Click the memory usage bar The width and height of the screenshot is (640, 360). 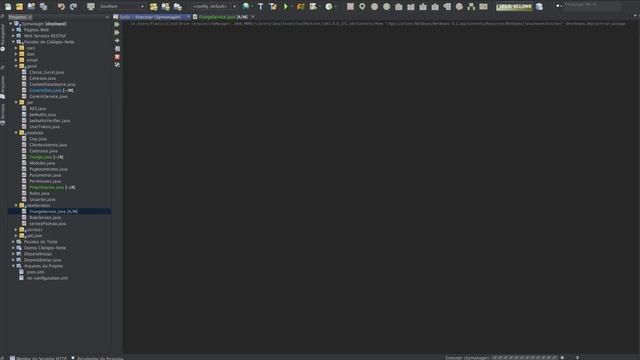pyautogui.click(x=514, y=7)
